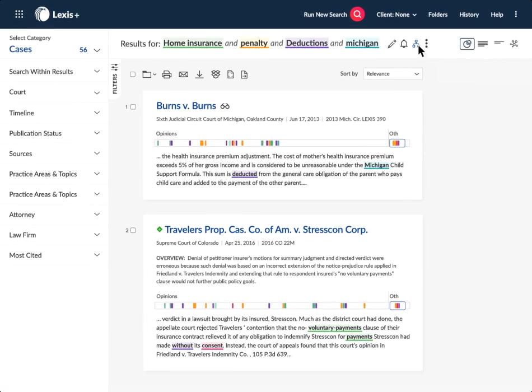Edit search with pencil icon

pyautogui.click(x=391, y=44)
